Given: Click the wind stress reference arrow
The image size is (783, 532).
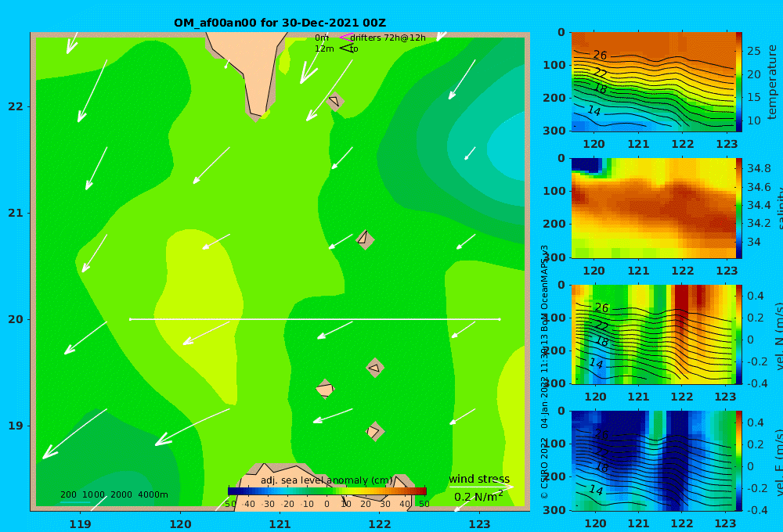Looking at the screenshot, I should 481,487.
